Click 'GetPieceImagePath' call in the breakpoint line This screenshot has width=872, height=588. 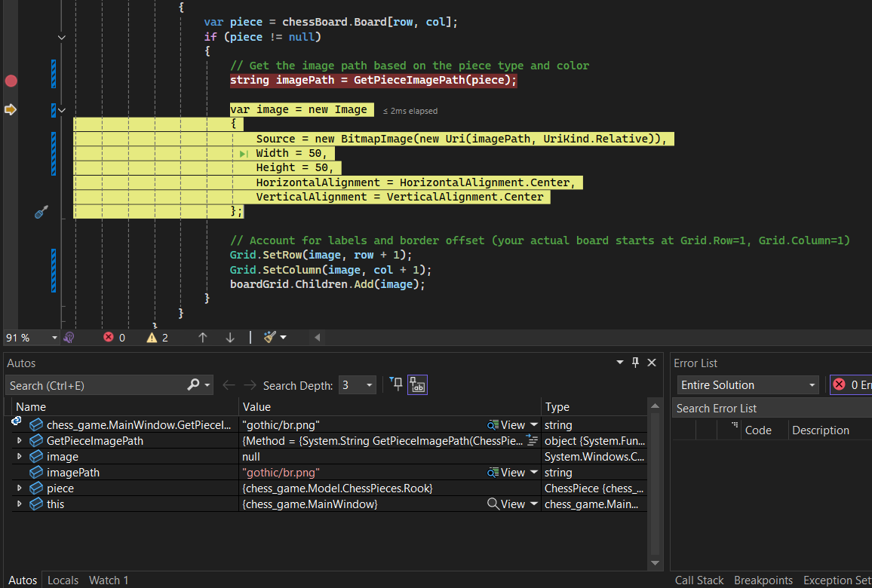(410, 80)
